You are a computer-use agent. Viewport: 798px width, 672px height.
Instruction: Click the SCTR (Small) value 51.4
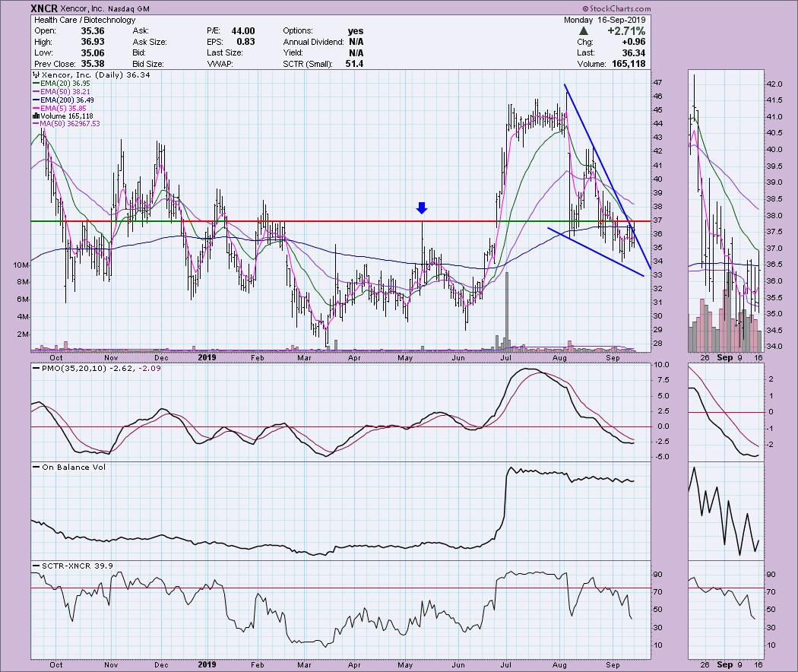(x=354, y=64)
